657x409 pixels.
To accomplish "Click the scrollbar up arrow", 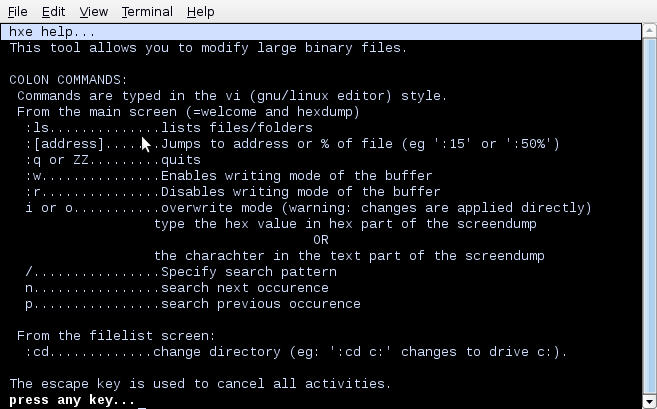I will 649,31.
